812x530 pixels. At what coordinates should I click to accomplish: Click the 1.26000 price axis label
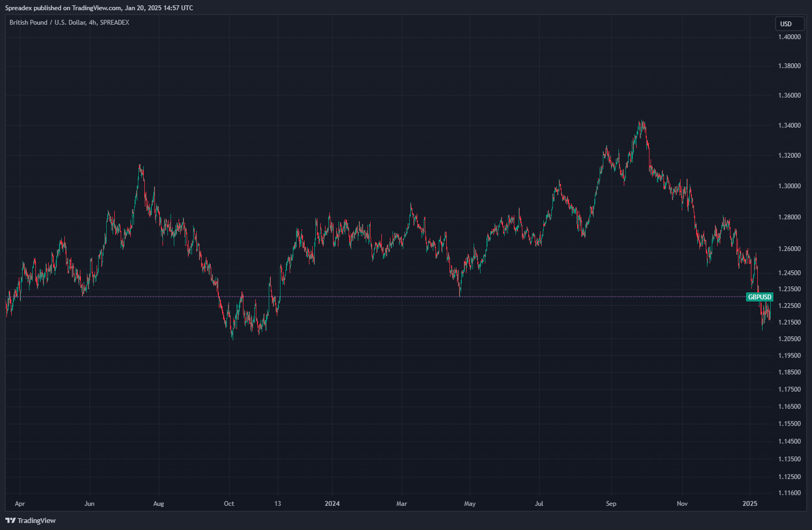(x=789, y=249)
